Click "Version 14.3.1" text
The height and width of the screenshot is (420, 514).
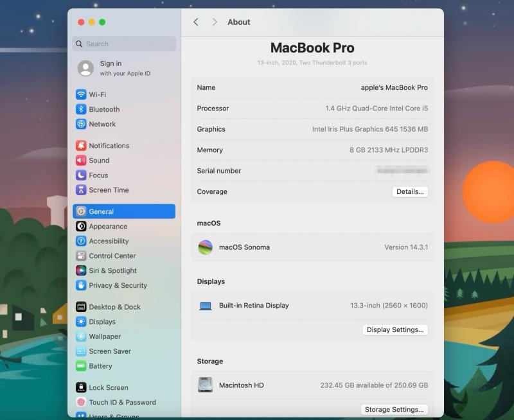(x=406, y=247)
